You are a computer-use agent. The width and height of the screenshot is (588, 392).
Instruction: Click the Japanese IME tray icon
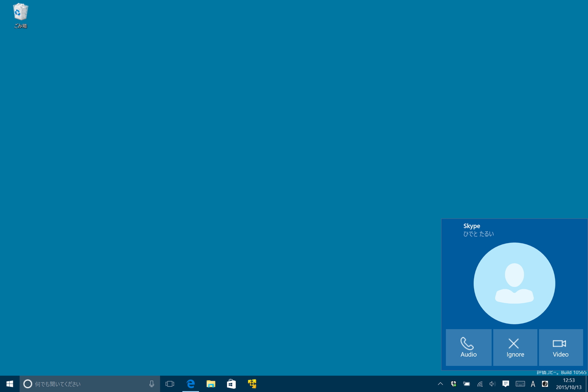point(545,384)
